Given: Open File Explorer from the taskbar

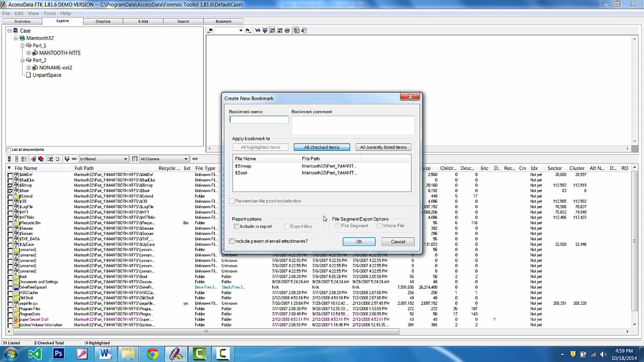Looking at the screenshot, I should (128, 354).
